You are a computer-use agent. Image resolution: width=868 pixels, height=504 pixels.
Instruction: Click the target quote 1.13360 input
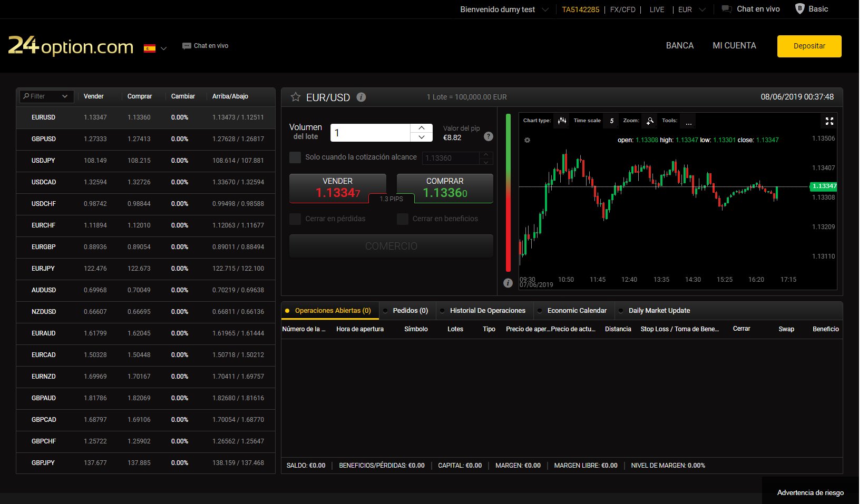451,158
